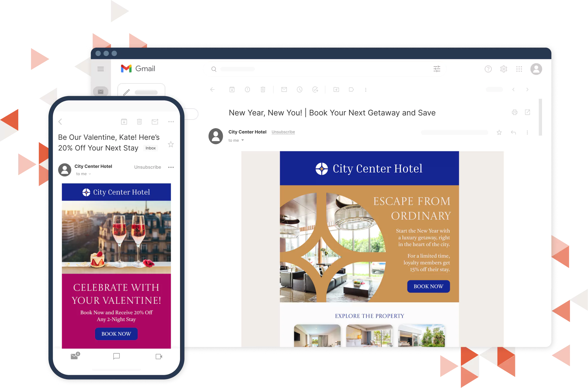Click BOOK NOW button on desktop email
Image resolution: width=588 pixels, height=388 pixels.
[428, 286]
